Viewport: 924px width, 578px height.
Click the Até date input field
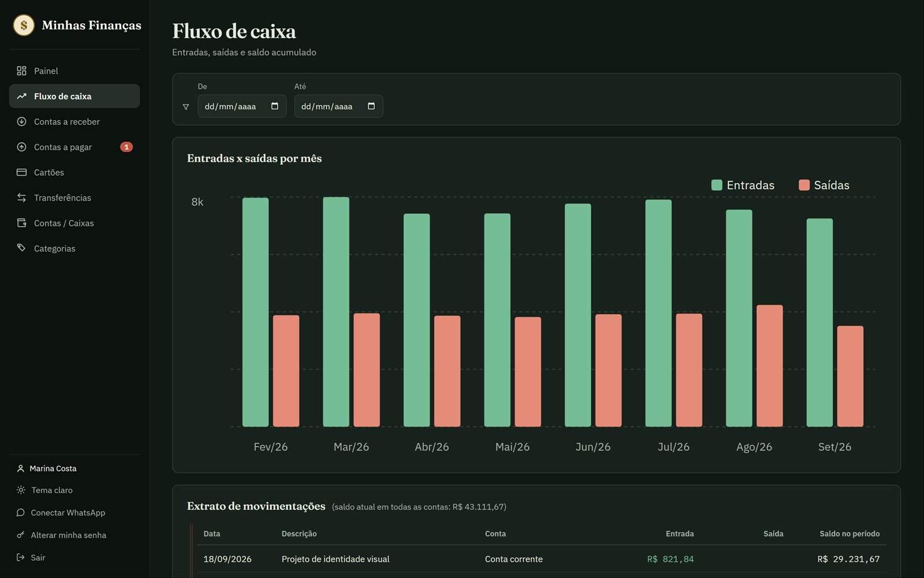338,106
